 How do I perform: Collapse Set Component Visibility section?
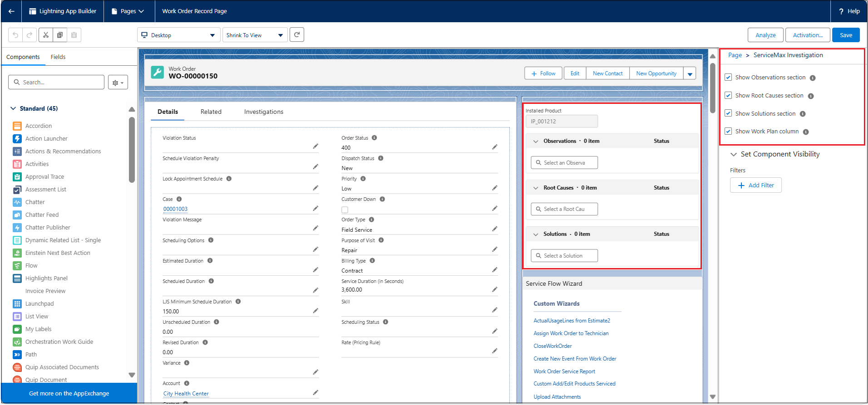(733, 154)
